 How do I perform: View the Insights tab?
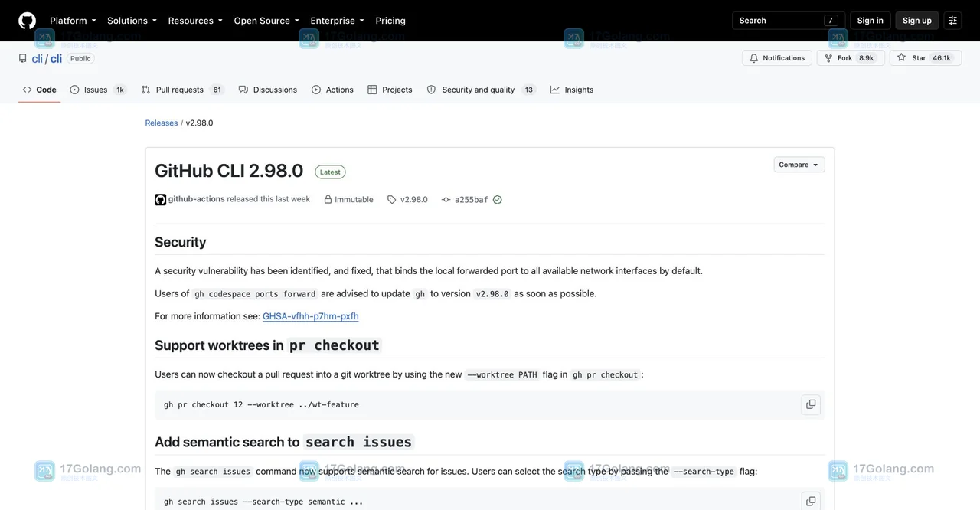pyautogui.click(x=571, y=90)
